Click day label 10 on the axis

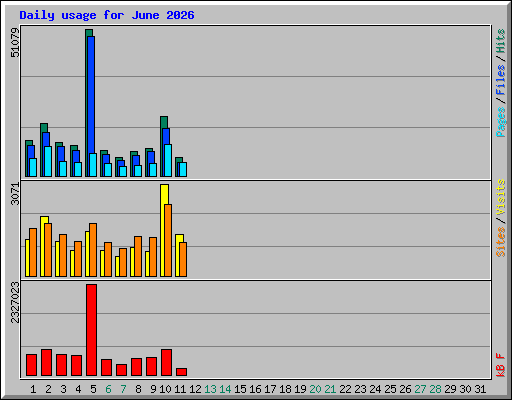point(166,389)
